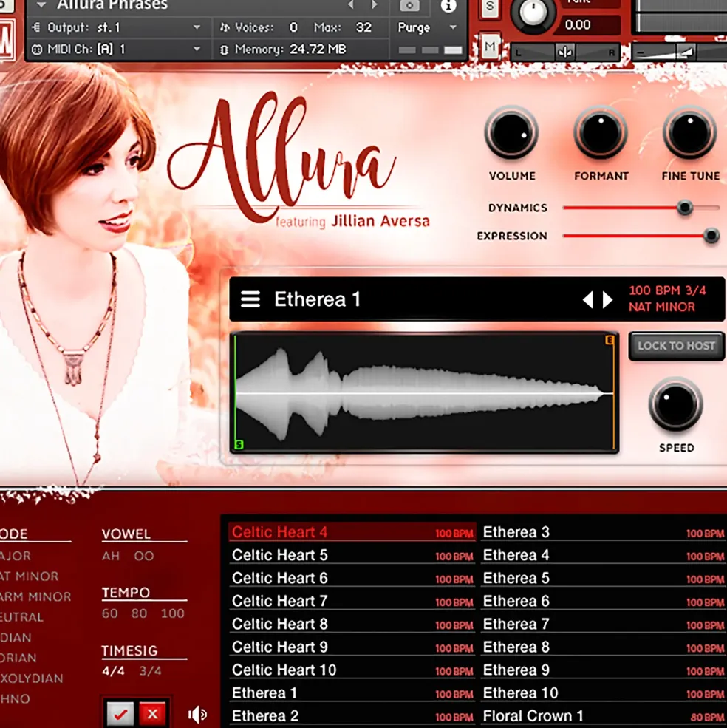Click the pan slider between L and R
The width and height of the screenshot is (727, 728).
(565, 52)
